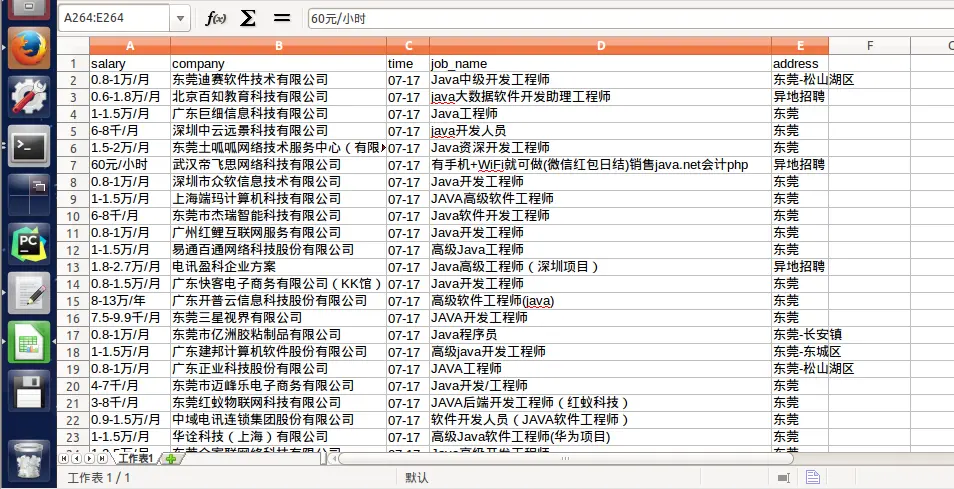Image resolution: width=954 pixels, height=489 pixels.
Task: Click cell '北京百知教育科技有限公司'
Action: coord(279,97)
